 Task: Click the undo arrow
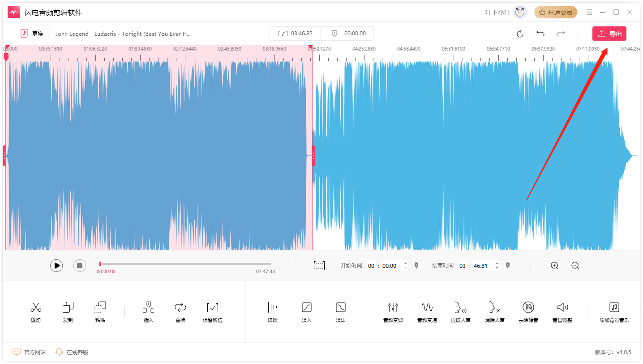coord(540,34)
